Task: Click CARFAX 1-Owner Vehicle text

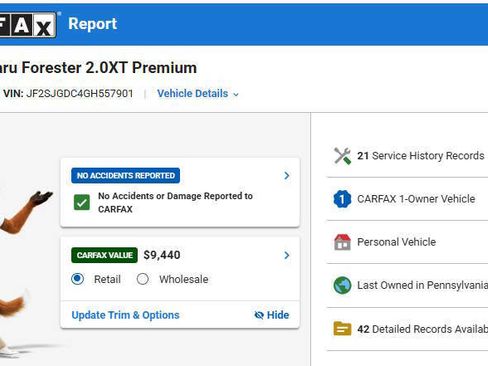Action: [416, 199]
